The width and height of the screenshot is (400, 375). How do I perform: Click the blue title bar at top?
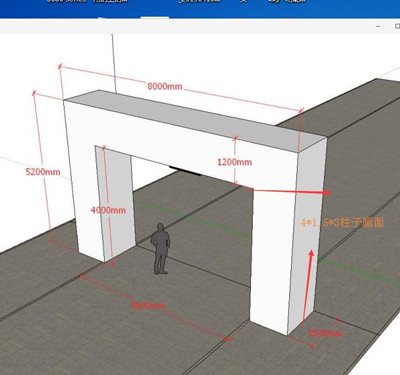200,8
